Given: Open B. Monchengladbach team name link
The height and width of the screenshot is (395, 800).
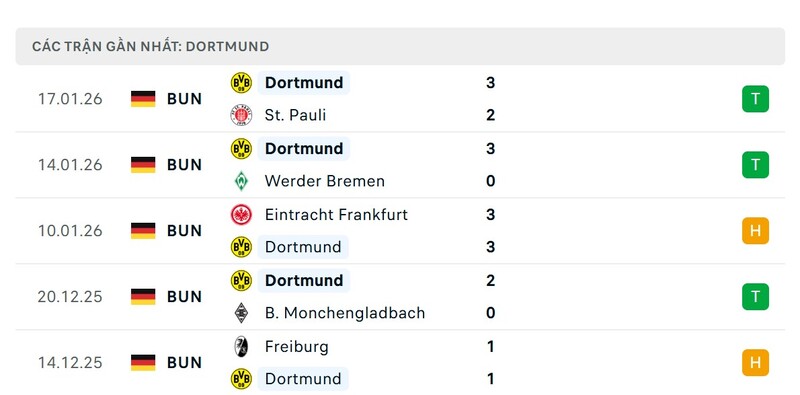Looking at the screenshot, I should [x=345, y=313].
